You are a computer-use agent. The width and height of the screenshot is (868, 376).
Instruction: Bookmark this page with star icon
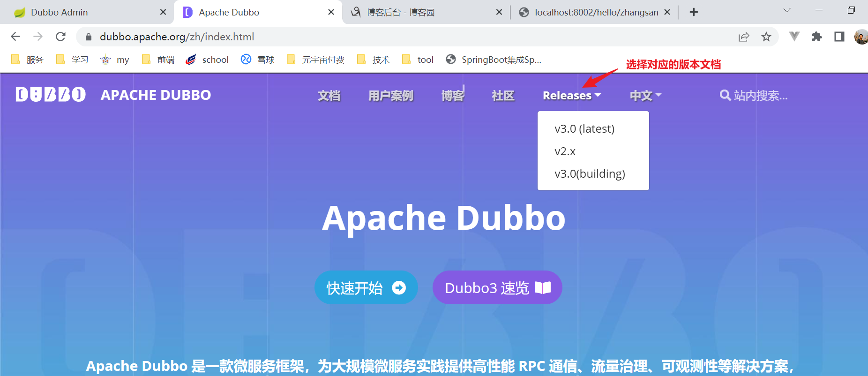766,37
